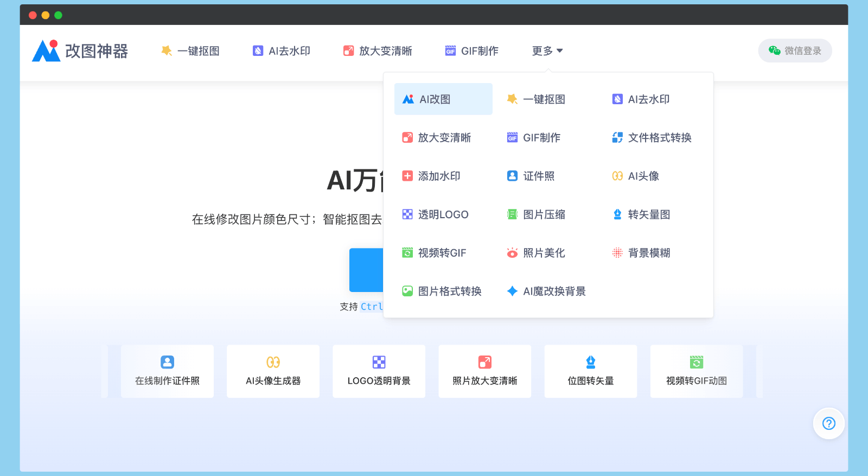Image resolution: width=868 pixels, height=476 pixels.
Task: Click the 文件格式转换 label in dropdown
Action: (x=660, y=137)
